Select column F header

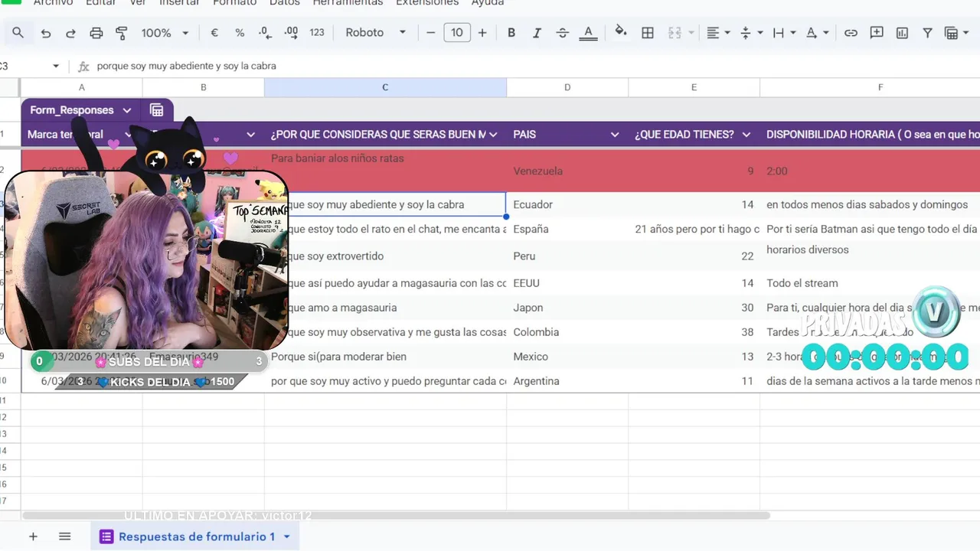pos(880,87)
